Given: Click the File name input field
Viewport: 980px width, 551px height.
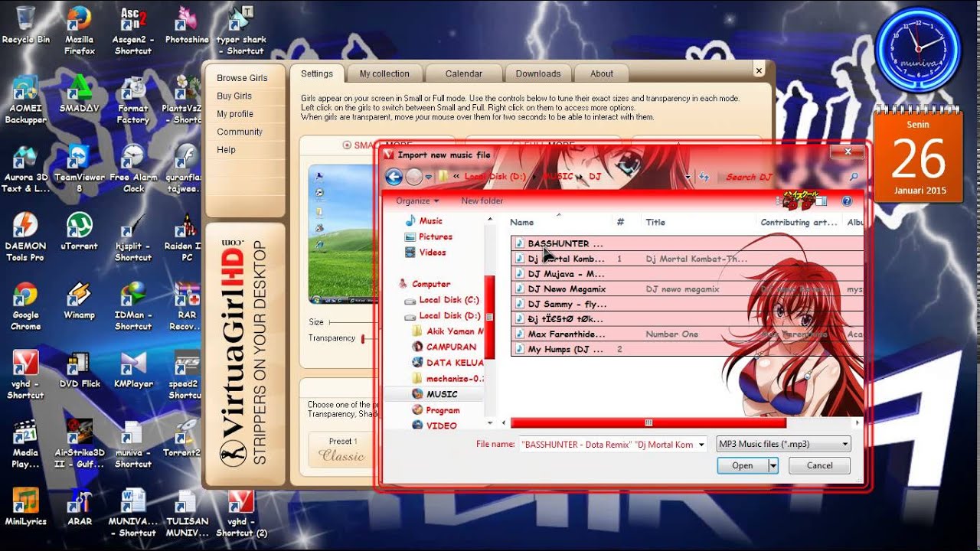Looking at the screenshot, I should coord(607,444).
